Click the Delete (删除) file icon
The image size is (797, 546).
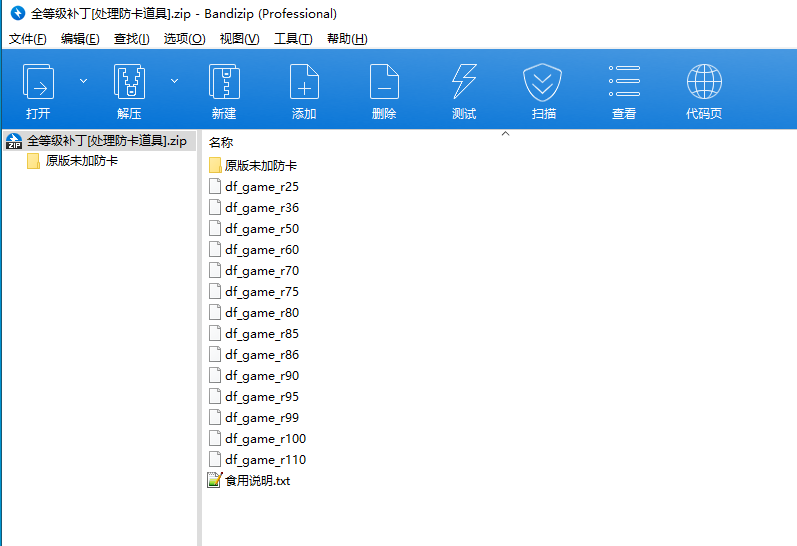click(384, 82)
